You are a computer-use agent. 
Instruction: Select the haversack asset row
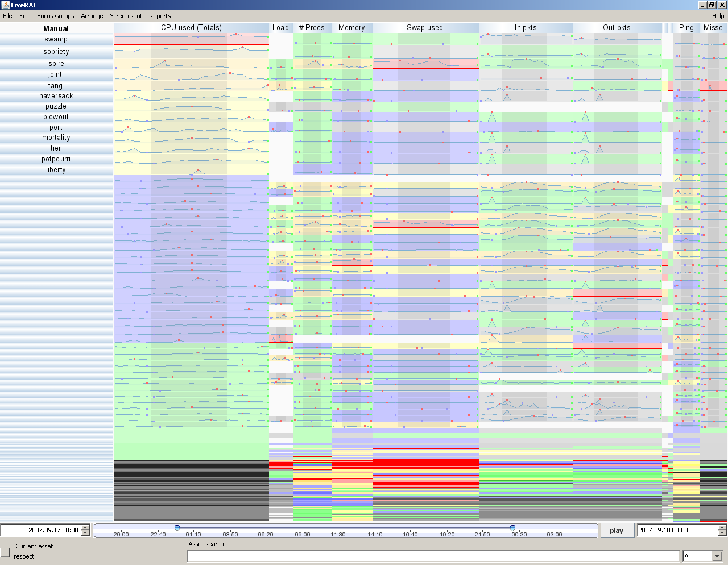pyautogui.click(x=56, y=96)
